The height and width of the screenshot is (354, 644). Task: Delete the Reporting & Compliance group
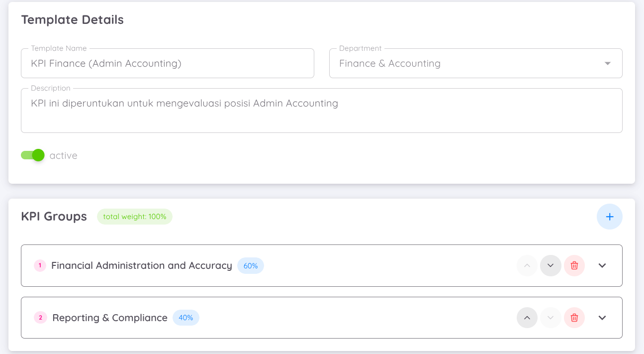pyautogui.click(x=574, y=318)
